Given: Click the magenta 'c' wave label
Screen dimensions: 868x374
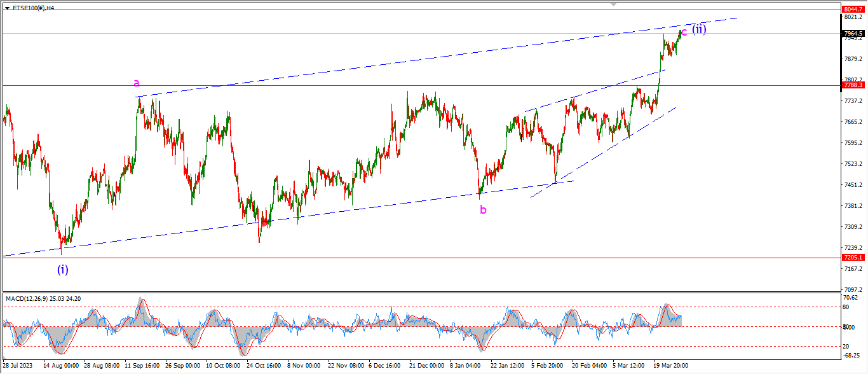Looking at the screenshot, I should pyautogui.click(x=684, y=32).
